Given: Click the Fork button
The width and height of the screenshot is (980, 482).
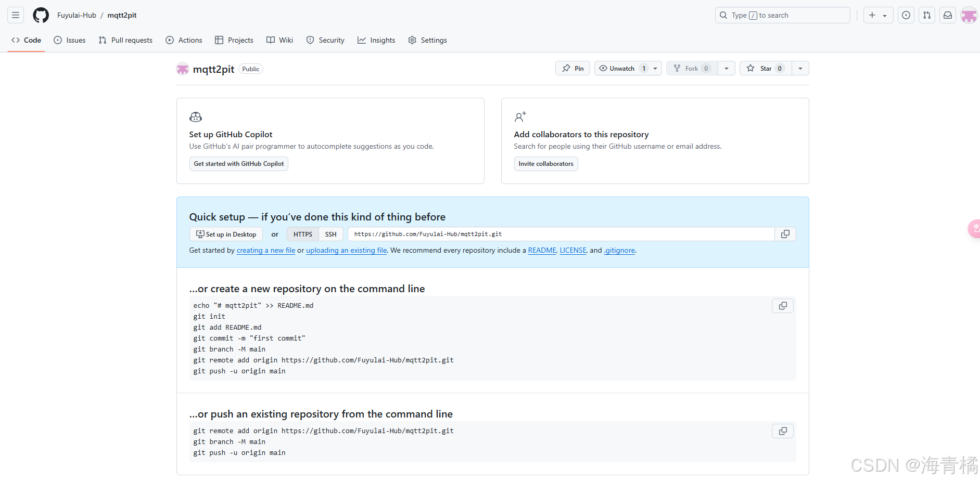Looking at the screenshot, I should pyautogui.click(x=692, y=68).
